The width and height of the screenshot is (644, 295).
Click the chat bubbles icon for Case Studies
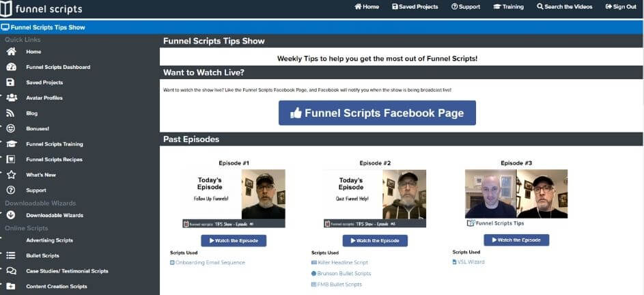point(12,271)
